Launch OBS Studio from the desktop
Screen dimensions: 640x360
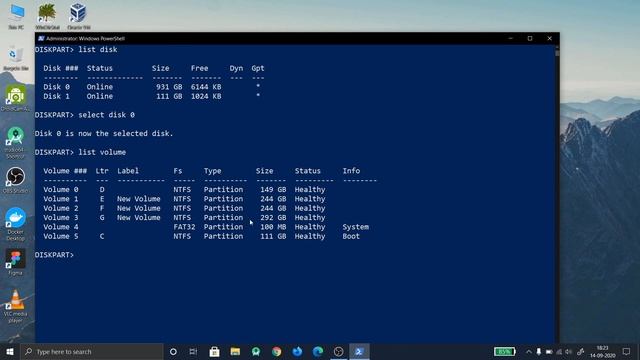(x=16, y=180)
